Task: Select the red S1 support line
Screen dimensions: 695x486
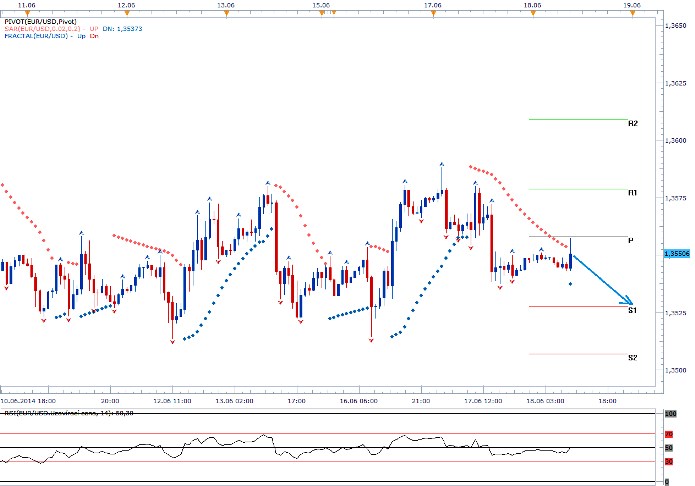Action: pyautogui.click(x=578, y=306)
